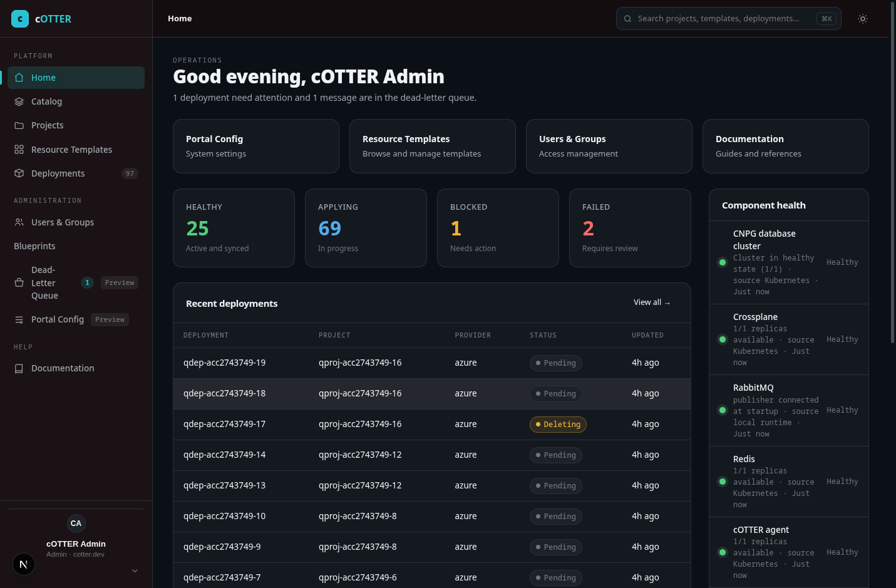Image resolution: width=896 pixels, height=588 pixels.
Task: Click the DEPLOYMENT column header
Action: (206, 336)
